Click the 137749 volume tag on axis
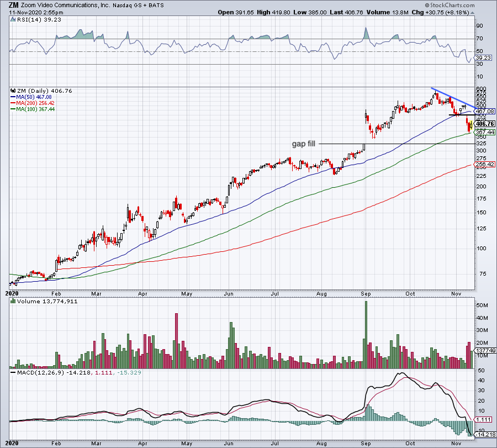Screen dimensions: 497x448 tap(485, 350)
